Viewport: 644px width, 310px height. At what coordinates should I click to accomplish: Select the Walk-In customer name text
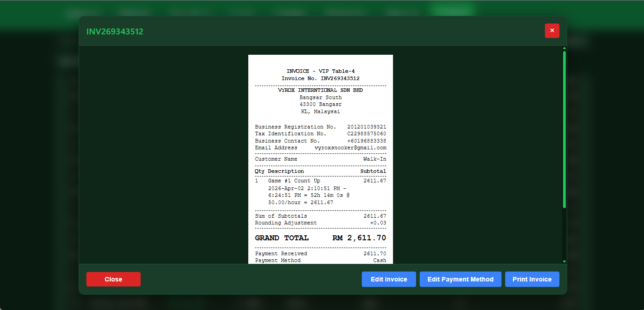pos(375,159)
